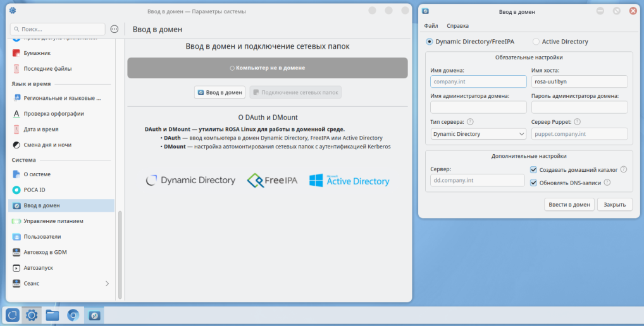Open the file manager from taskbar
Screen dimensions: 644x326
(52, 315)
